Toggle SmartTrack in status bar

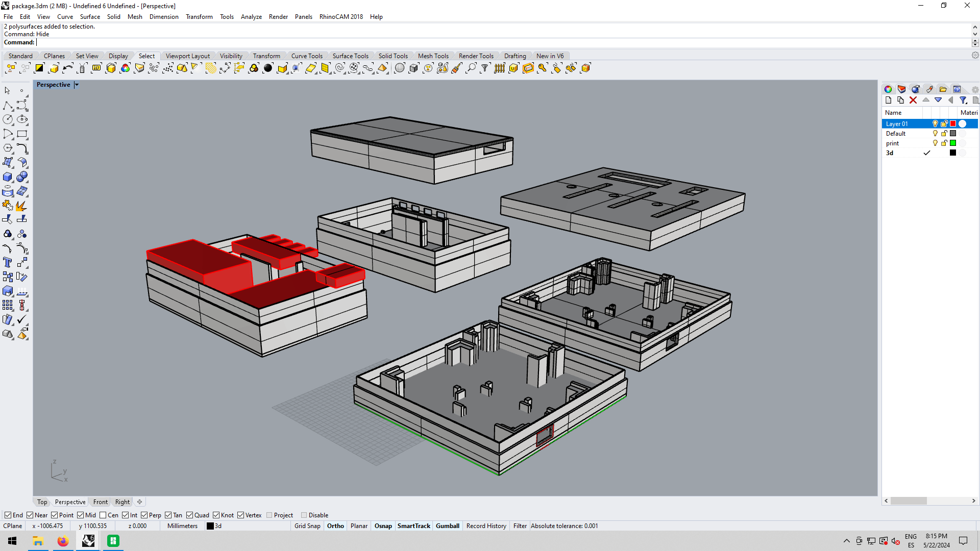pos(414,526)
